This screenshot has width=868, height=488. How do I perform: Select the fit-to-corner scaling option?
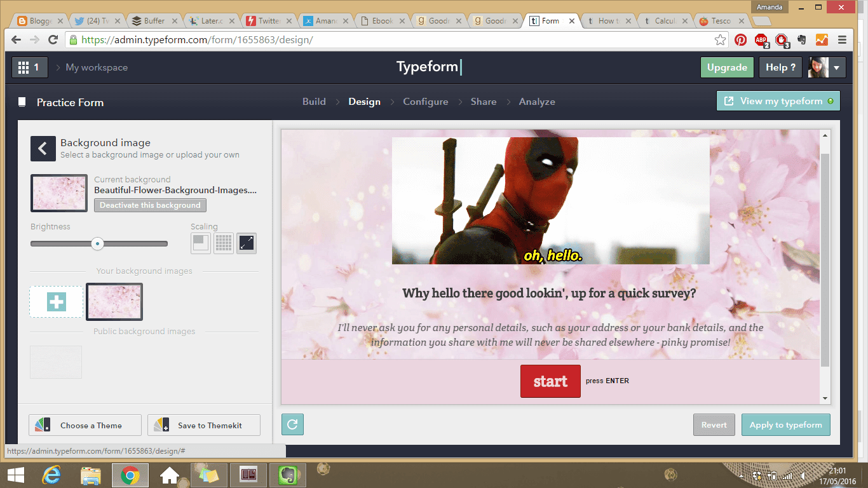coord(201,243)
